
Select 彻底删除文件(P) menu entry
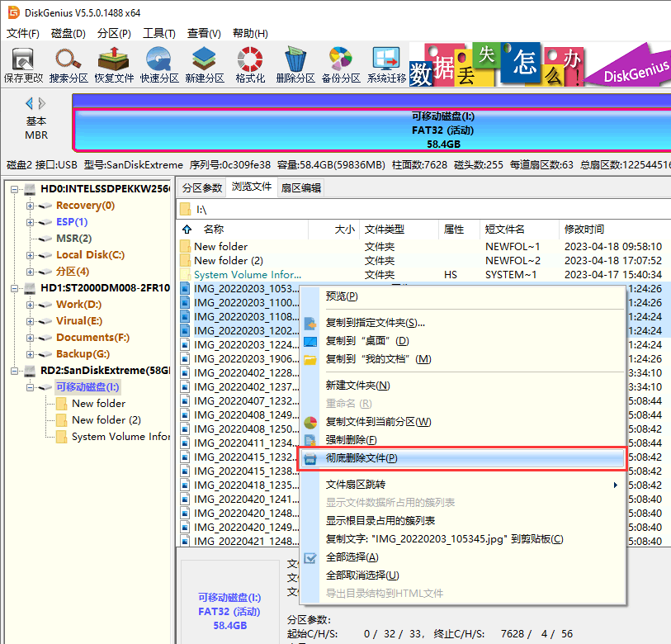tap(462, 458)
